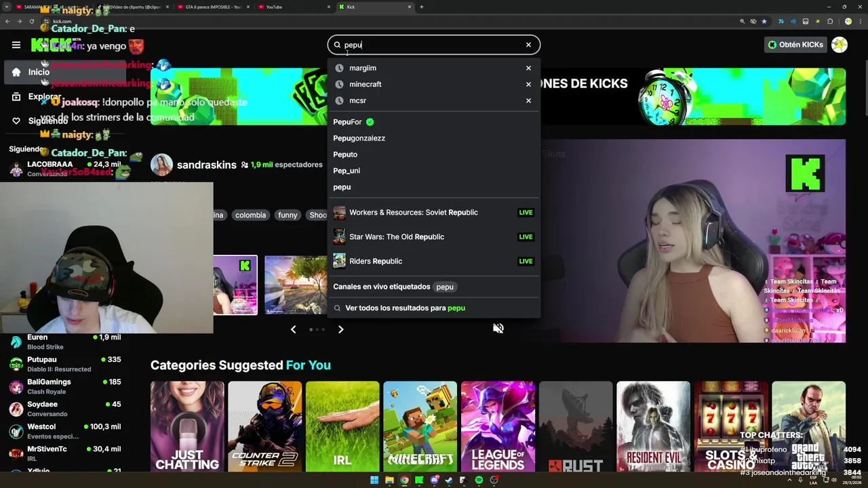868x488 pixels.
Task: Open the user profile avatar menu
Action: [x=840, y=45]
